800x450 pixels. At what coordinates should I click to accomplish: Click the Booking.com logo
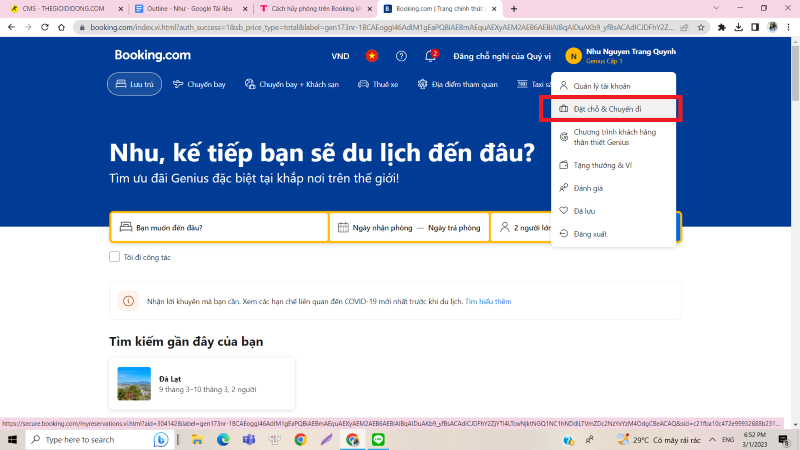pyautogui.click(x=152, y=55)
